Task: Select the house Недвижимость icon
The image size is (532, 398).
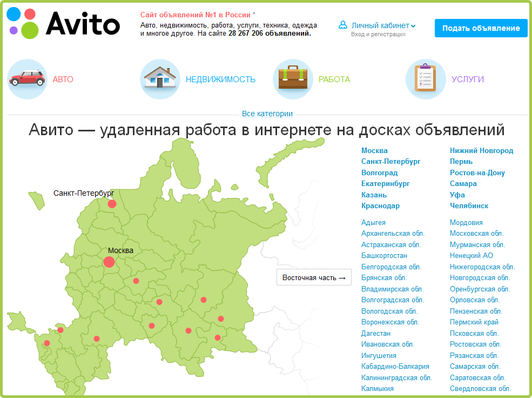Action: (160, 79)
